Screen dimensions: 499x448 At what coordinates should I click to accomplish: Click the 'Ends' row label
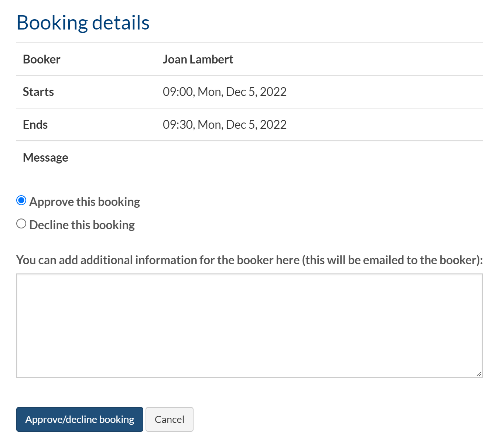coord(35,125)
